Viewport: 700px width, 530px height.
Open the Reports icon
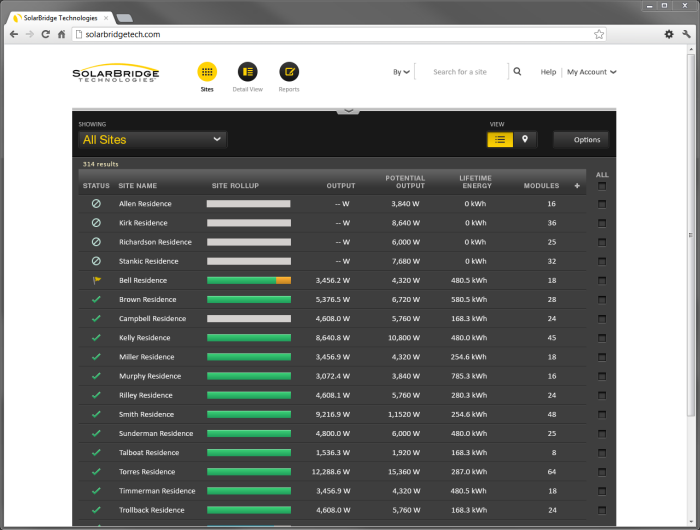(289, 72)
